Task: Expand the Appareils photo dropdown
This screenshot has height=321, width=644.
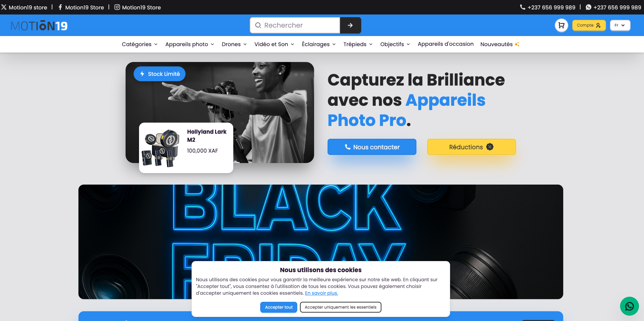Action: point(190,44)
